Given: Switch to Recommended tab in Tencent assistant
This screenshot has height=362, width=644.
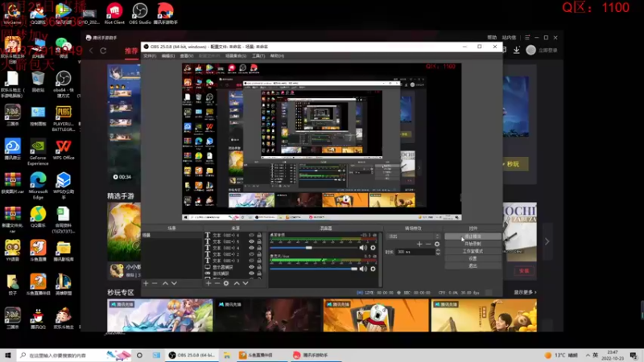Looking at the screenshot, I should [131, 51].
